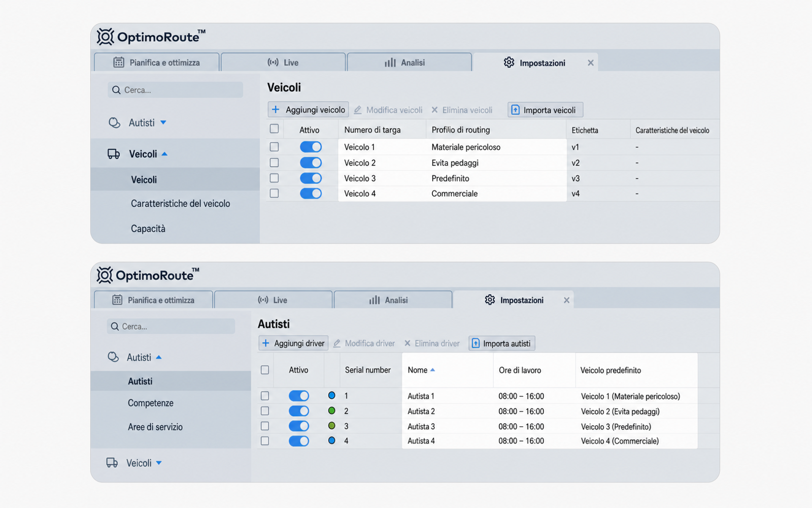Click the truck icon beside Veicoli in the lower sidebar
The height and width of the screenshot is (508, 812).
[112, 463]
